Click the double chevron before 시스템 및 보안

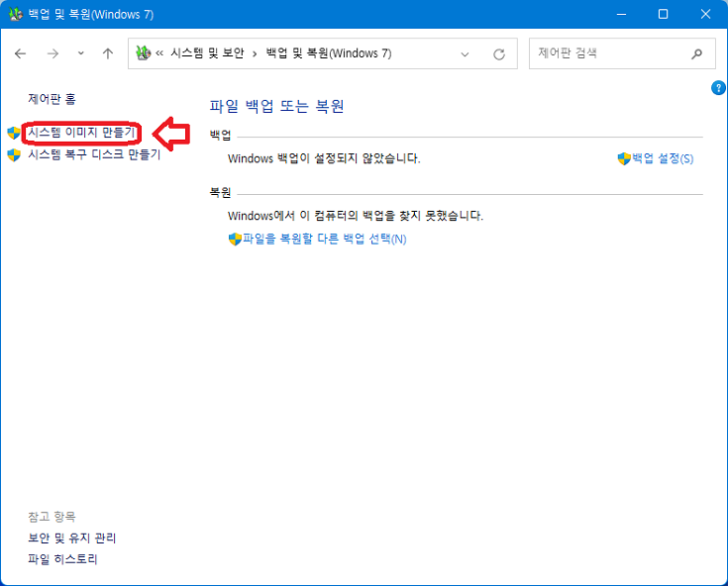coord(159,53)
